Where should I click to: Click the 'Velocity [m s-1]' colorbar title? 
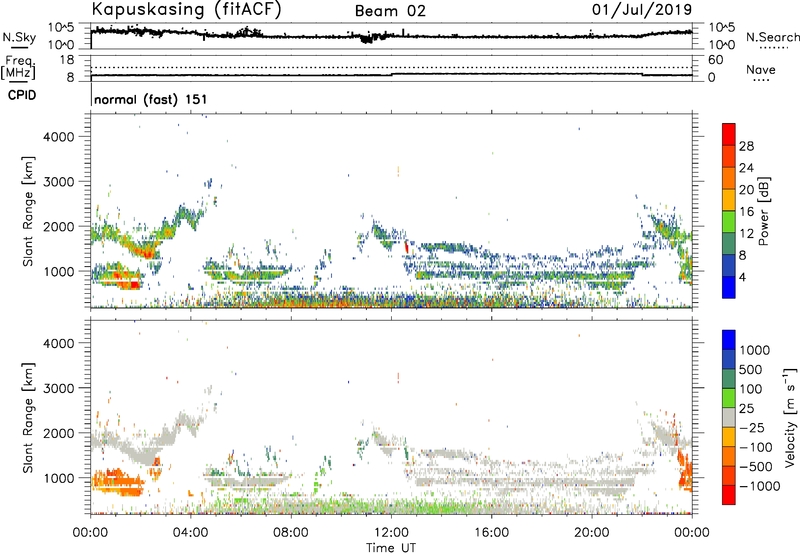pos(790,417)
